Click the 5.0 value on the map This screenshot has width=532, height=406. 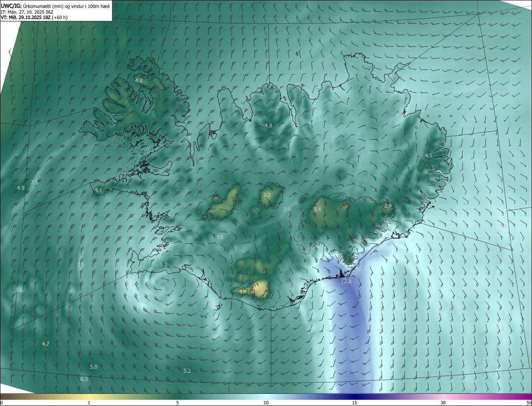pyautogui.click(x=94, y=367)
